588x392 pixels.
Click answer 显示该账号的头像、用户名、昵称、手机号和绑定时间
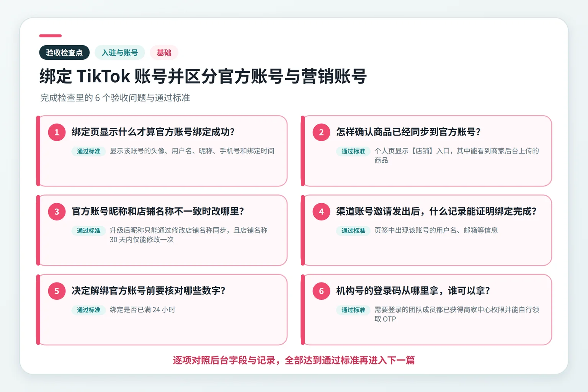point(192,151)
